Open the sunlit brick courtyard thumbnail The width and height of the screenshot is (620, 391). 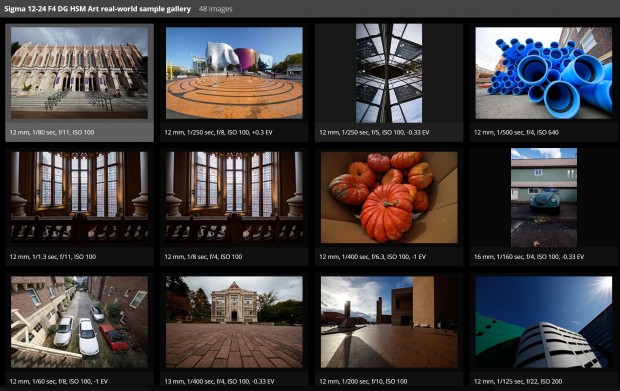(389, 322)
